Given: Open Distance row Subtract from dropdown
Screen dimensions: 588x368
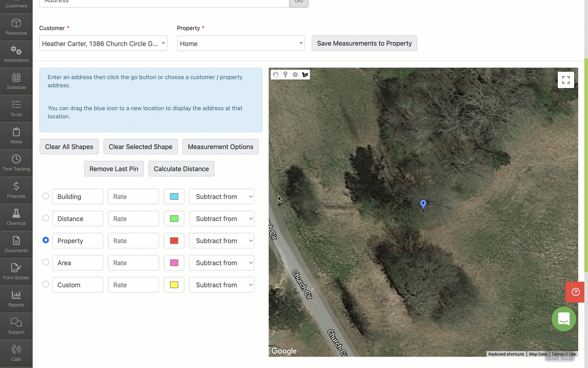Looking at the screenshot, I should tap(222, 219).
